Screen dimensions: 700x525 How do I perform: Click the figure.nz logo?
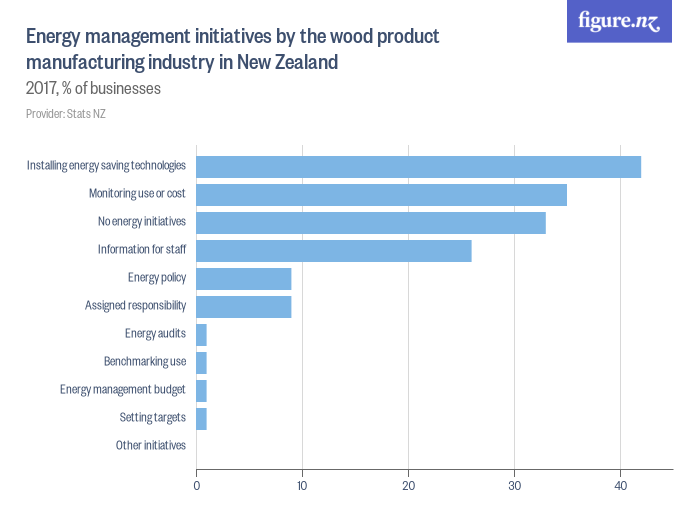point(619,21)
